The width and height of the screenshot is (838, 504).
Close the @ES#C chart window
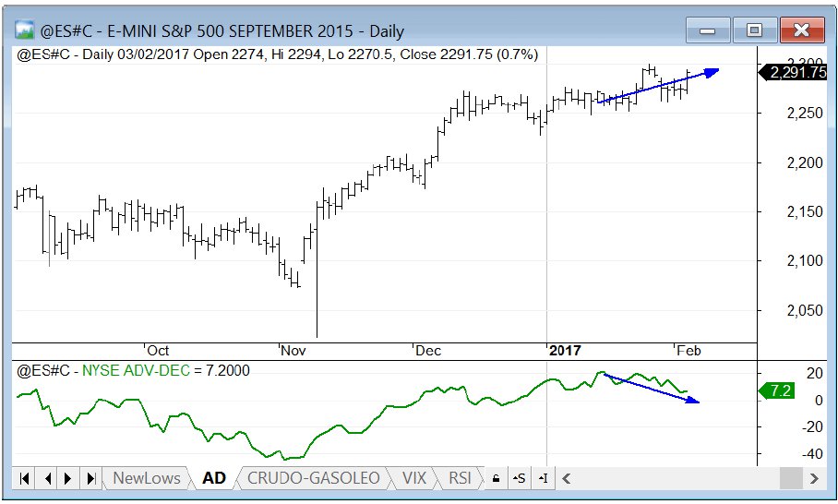click(x=802, y=30)
